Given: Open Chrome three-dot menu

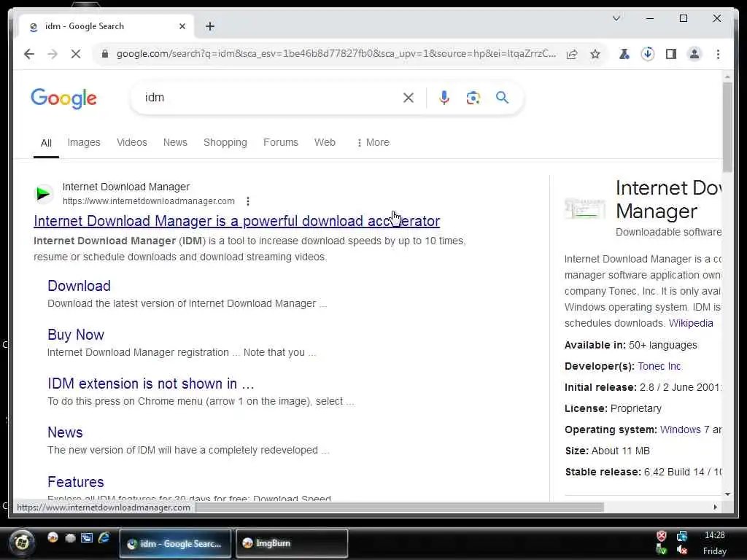Looking at the screenshot, I should (718, 54).
